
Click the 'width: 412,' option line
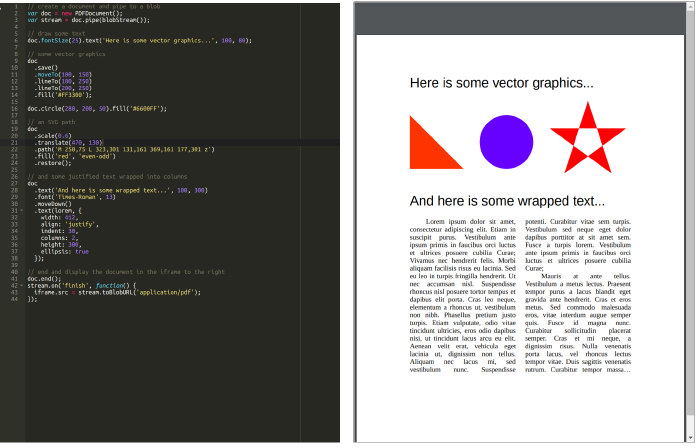point(59,218)
